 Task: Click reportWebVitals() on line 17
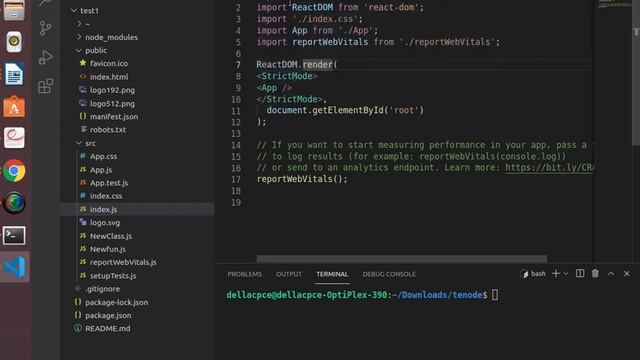click(302, 179)
